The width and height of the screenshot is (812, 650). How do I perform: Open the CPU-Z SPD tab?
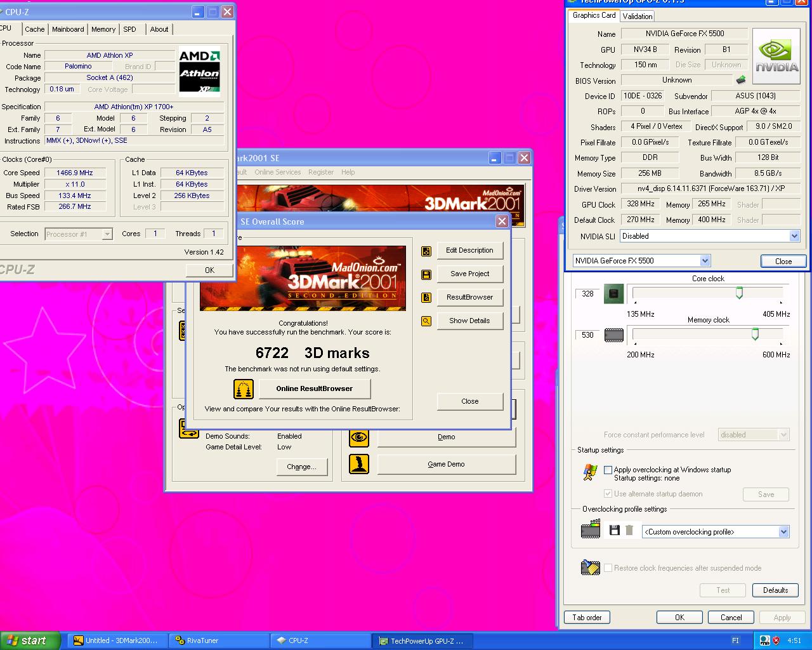(129, 29)
